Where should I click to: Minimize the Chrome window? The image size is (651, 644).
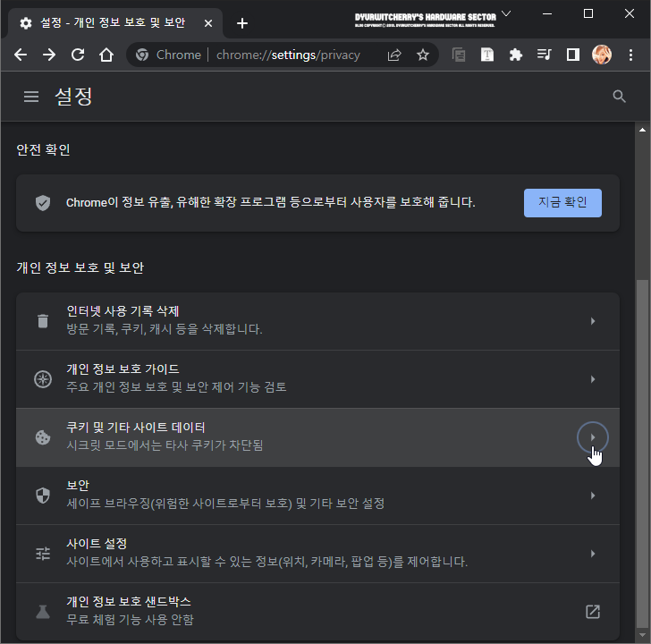point(547,13)
